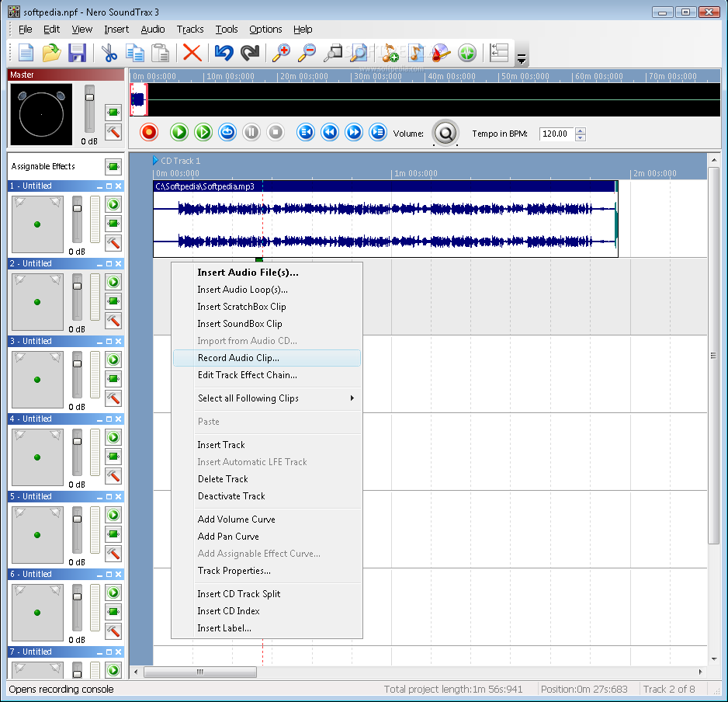
Task: Save the project with the floppy disk icon
Action: click(x=77, y=53)
